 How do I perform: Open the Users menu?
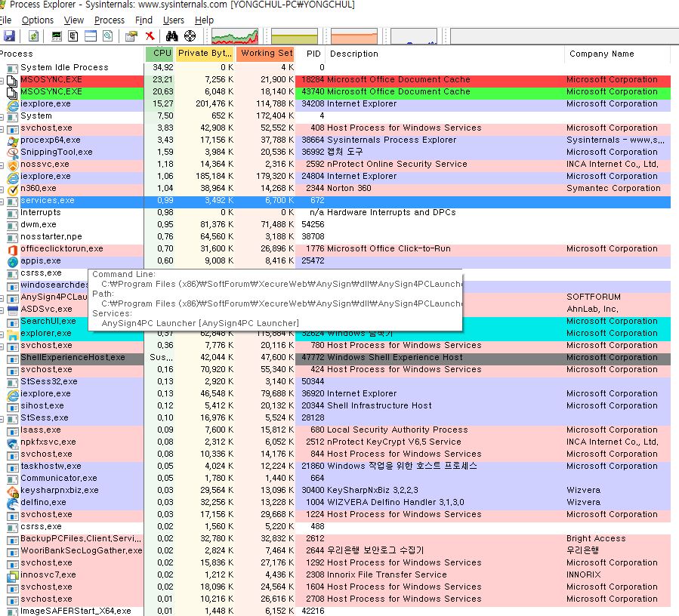click(174, 20)
